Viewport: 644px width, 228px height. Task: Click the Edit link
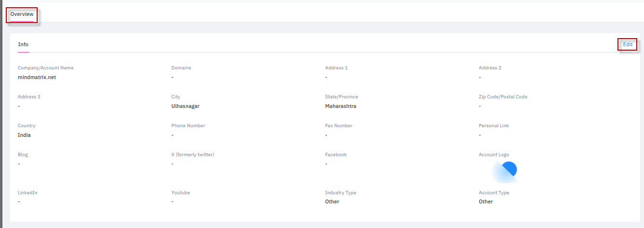[627, 44]
